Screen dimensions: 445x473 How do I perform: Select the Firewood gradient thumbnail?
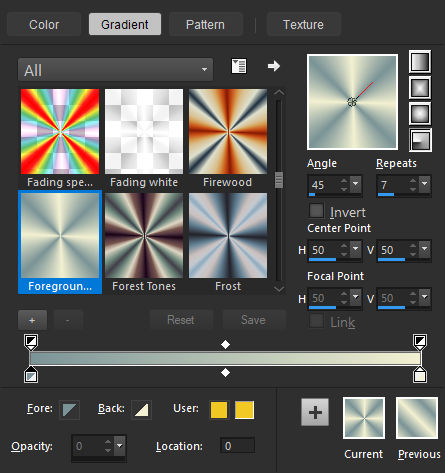228,131
